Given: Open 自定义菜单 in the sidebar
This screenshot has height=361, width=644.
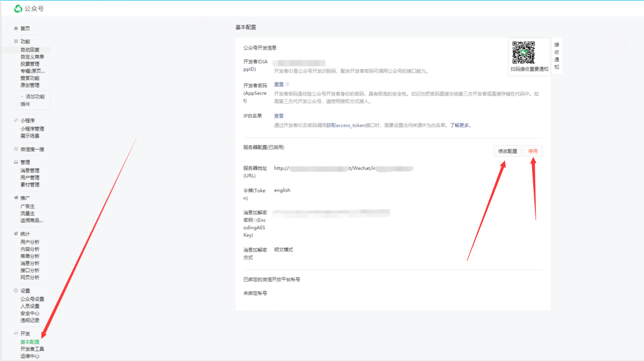Looking at the screenshot, I should [32, 57].
